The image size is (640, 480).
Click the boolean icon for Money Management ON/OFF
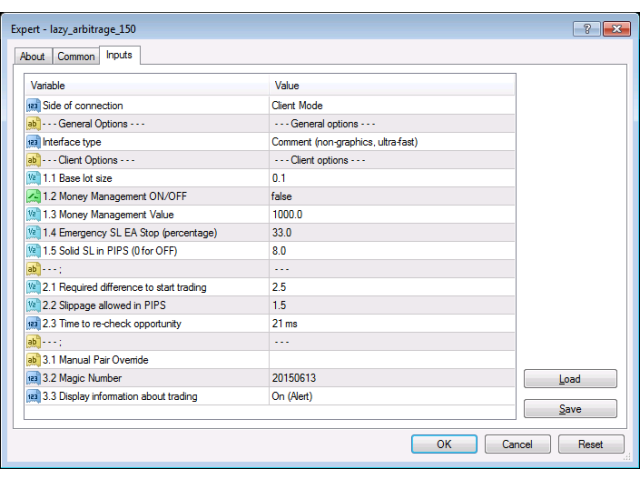(32, 196)
